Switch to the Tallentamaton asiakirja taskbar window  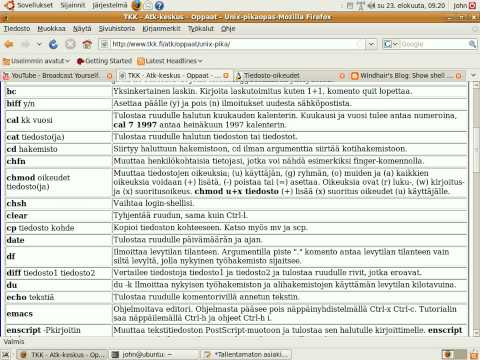(x=245, y=355)
